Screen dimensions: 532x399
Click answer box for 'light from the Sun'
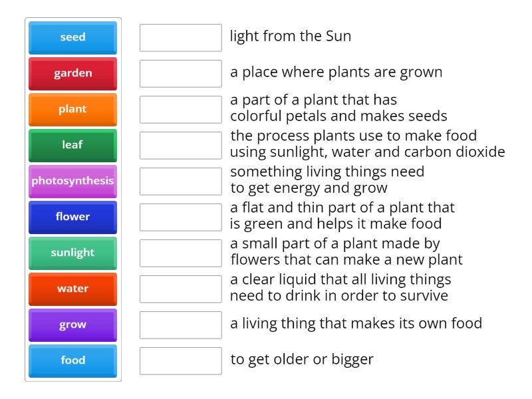tap(180, 37)
